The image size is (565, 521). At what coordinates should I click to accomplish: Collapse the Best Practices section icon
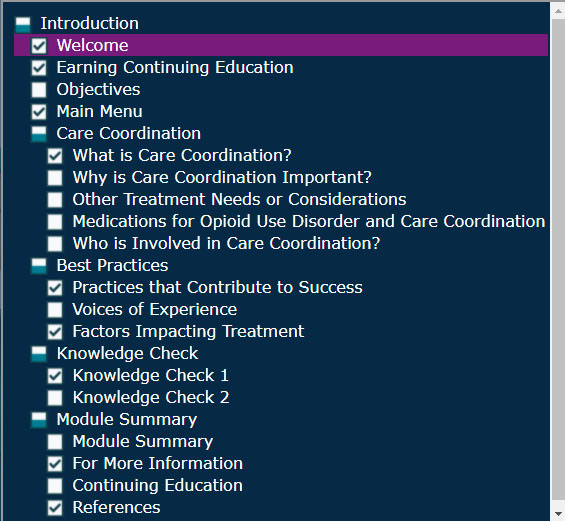click(39, 266)
